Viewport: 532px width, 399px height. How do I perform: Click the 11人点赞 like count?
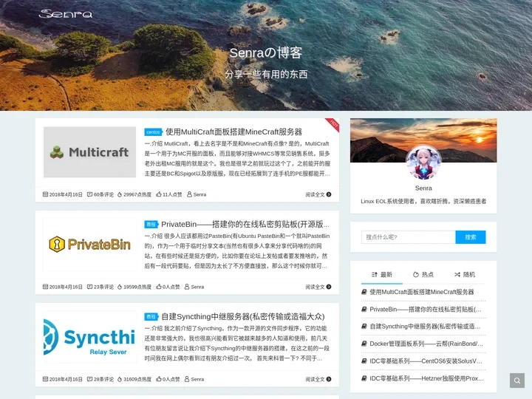tap(172, 194)
